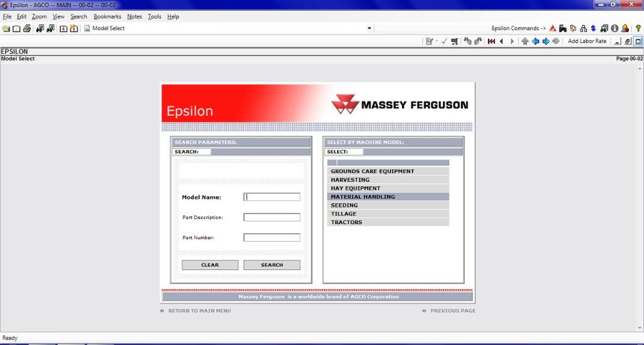Select HAY EQUIPMENT in model list
Viewport: 644px width, 345px height.
point(388,188)
